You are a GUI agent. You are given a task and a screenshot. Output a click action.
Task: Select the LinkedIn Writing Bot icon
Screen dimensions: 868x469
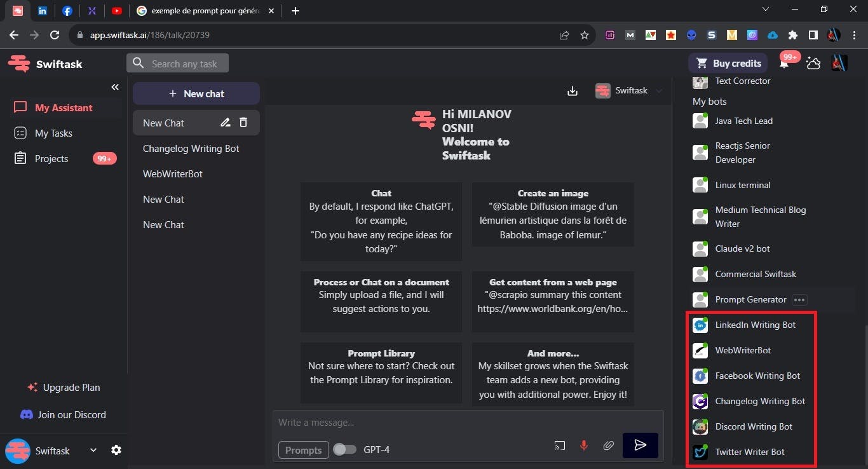pos(700,325)
